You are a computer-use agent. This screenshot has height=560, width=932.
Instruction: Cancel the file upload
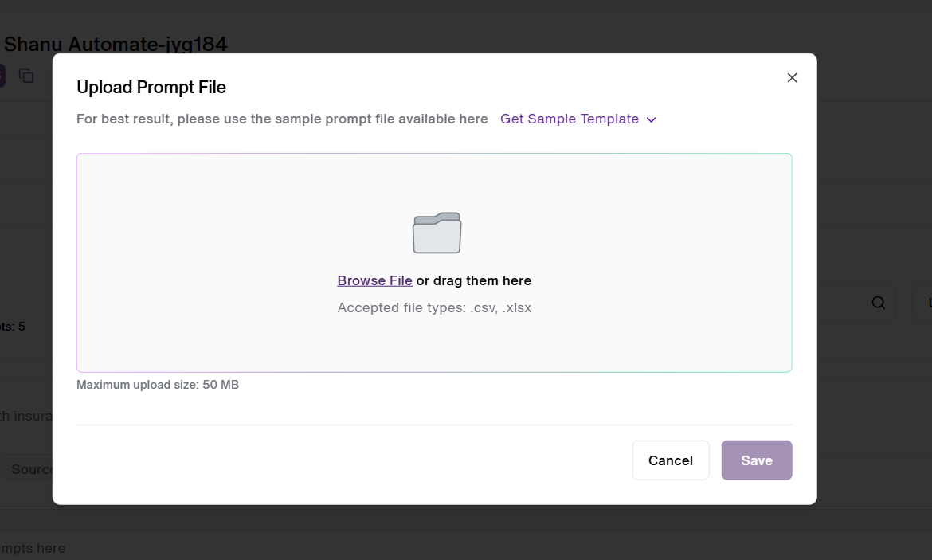tap(671, 460)
